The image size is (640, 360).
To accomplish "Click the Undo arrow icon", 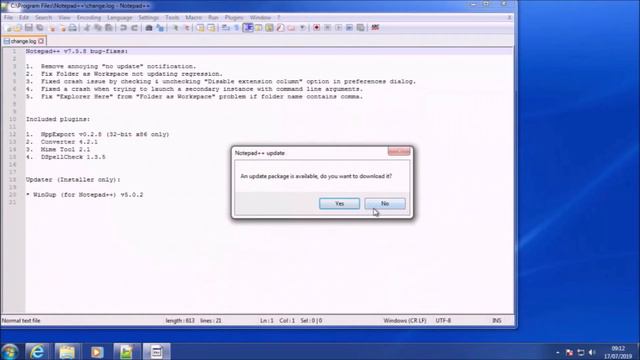I will click(123, 28).
